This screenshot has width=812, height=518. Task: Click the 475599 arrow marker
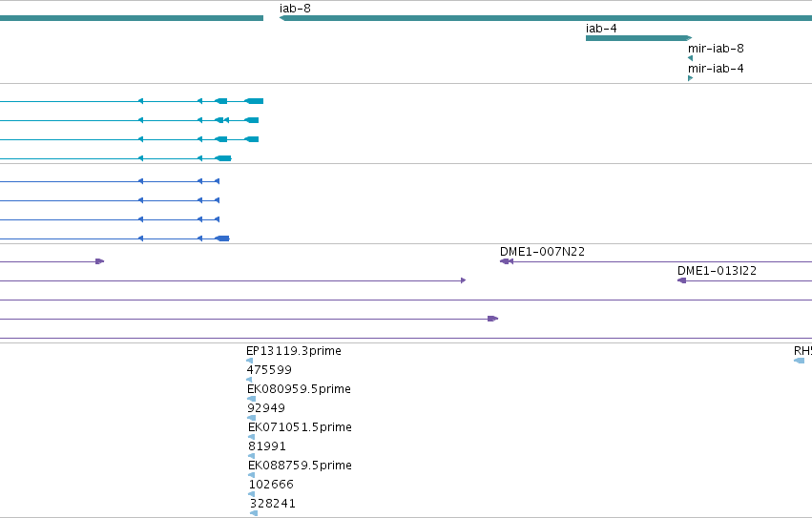(249, 380)
